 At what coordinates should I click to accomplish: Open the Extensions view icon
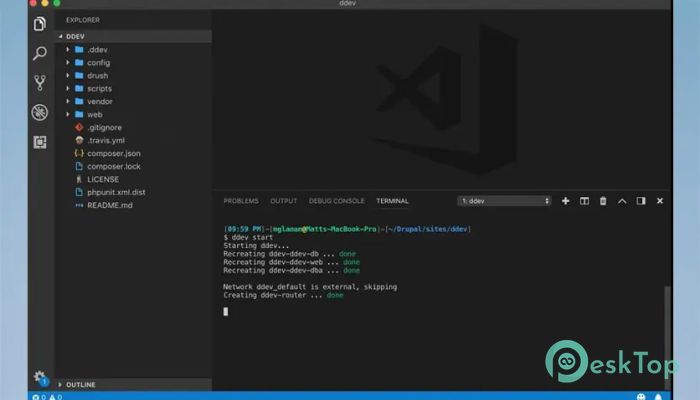(x=40, y=142)
